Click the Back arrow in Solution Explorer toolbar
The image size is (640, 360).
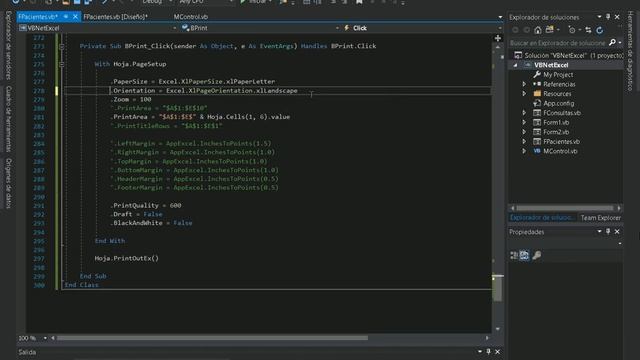click(x=515, y=30)
